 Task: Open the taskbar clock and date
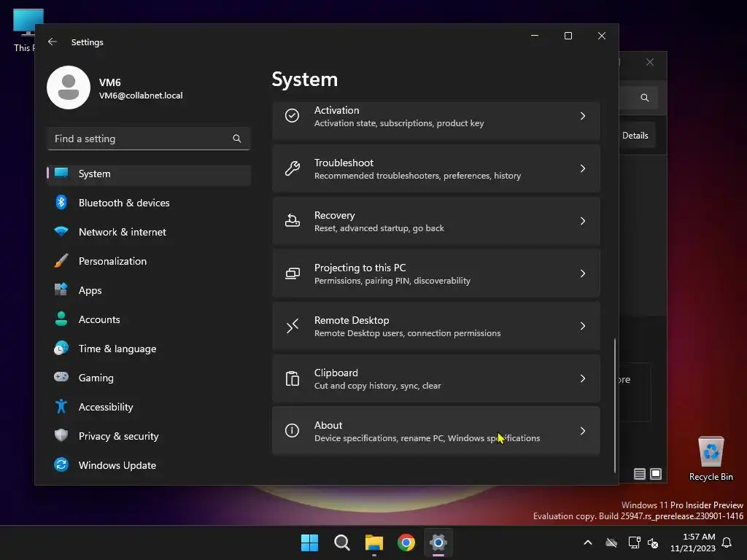[693, 542]
